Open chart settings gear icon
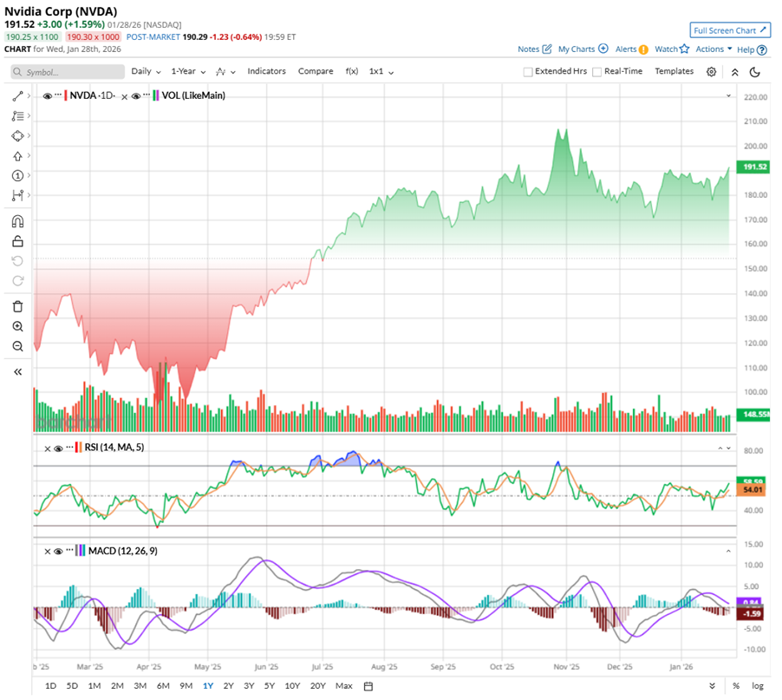The height and width of the screenshot is (700, 782). [x=711, y=72]
